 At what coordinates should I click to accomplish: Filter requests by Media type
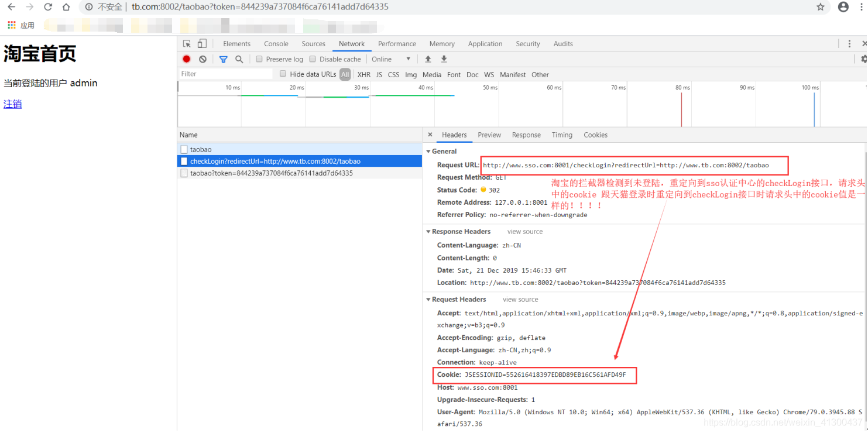pos(432,75)
